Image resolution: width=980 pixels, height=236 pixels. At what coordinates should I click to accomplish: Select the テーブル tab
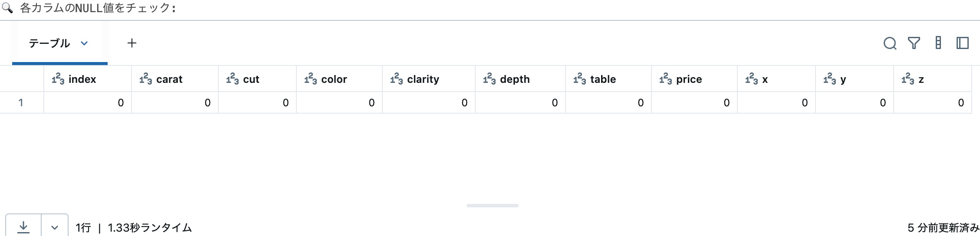click(49, 43)
